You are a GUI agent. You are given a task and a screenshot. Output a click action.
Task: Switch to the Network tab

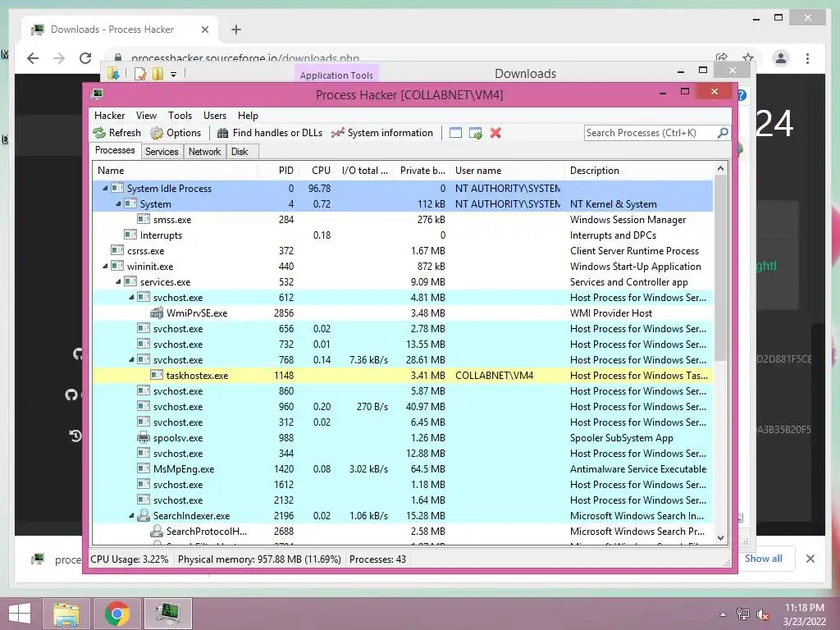coord(204,152)
